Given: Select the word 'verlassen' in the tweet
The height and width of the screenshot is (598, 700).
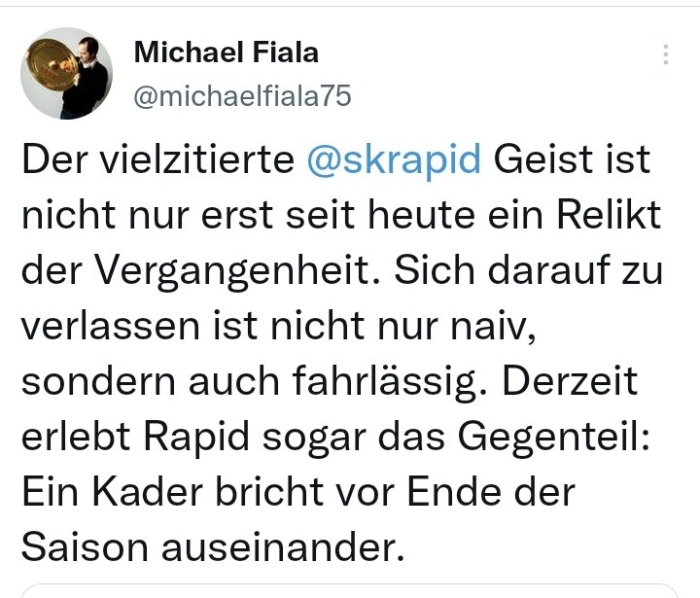Looking at the screenshot, I should pyautogui.click(x=110, y=326).
